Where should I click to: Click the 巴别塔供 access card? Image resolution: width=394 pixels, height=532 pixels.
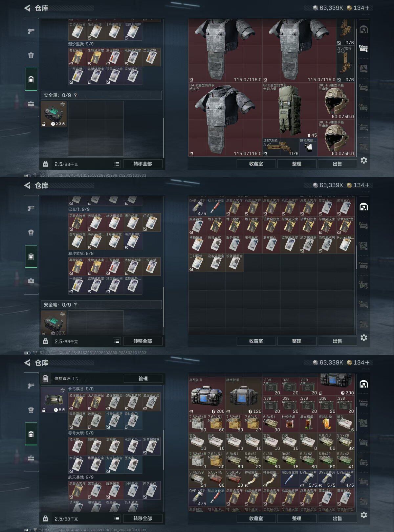(x=198, y=262)
